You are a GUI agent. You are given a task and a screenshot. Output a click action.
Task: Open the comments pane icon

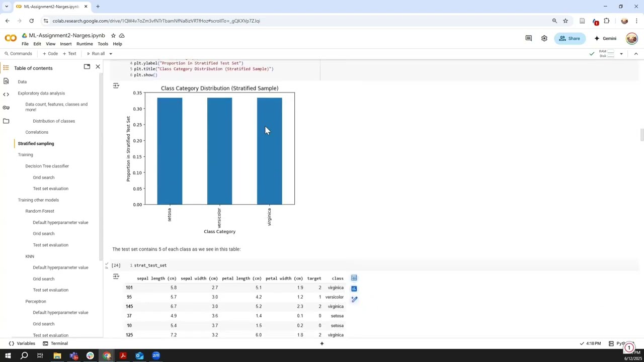tap(528, 38)
